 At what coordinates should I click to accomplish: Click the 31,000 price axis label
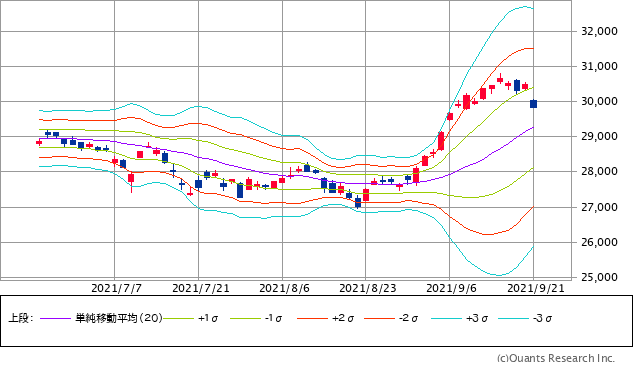pos(599,66)
